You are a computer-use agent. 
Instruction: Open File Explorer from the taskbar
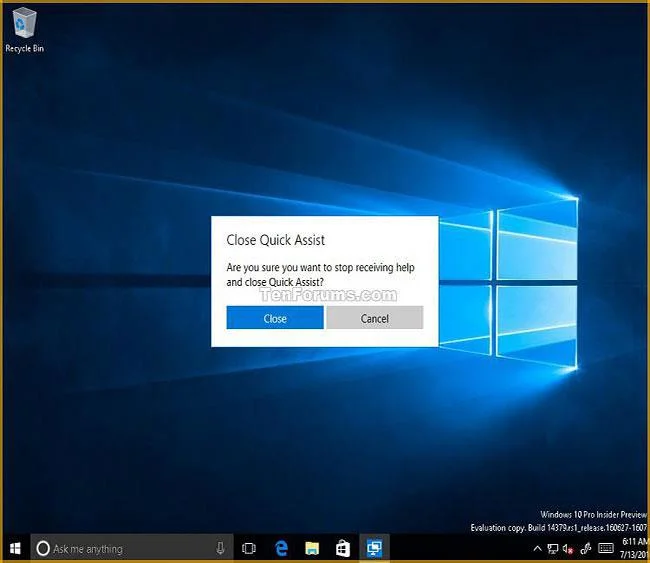(312, 548)
